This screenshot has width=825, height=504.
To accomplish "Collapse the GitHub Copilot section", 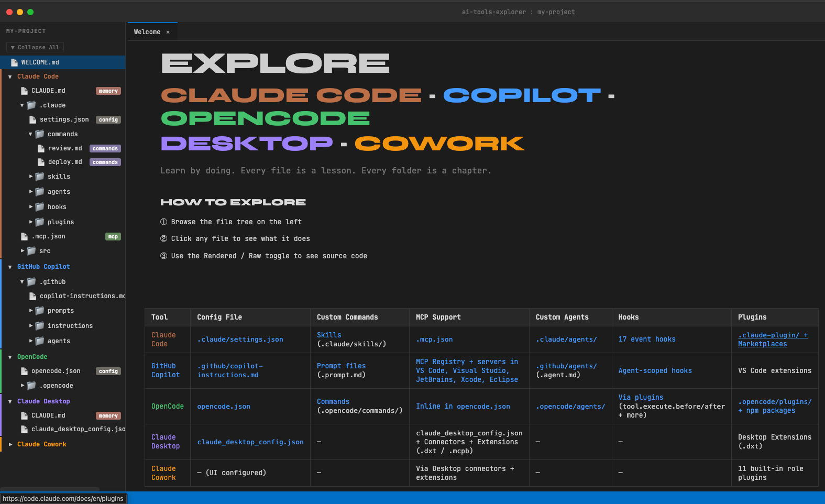I will click(x=10, y=267).
